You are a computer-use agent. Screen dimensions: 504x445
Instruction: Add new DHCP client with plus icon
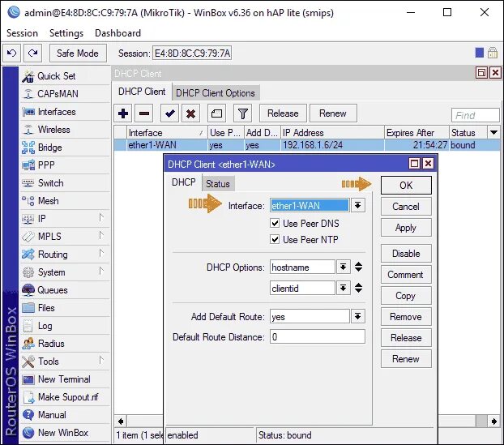123,113
